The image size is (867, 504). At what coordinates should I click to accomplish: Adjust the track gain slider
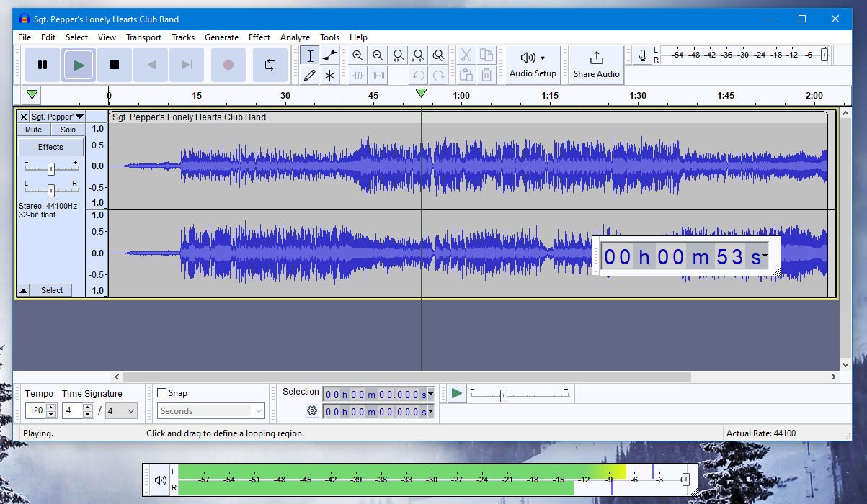(x=50, y=169)
